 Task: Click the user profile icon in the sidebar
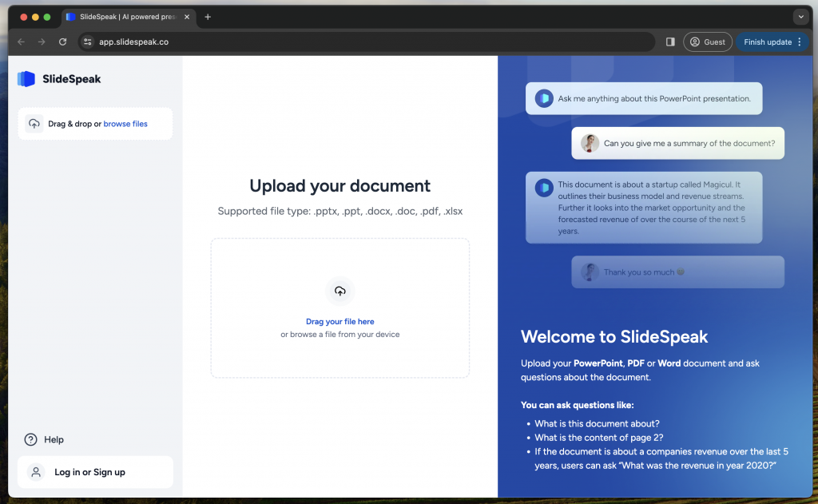pyautogui.click(x=36, y=472)
